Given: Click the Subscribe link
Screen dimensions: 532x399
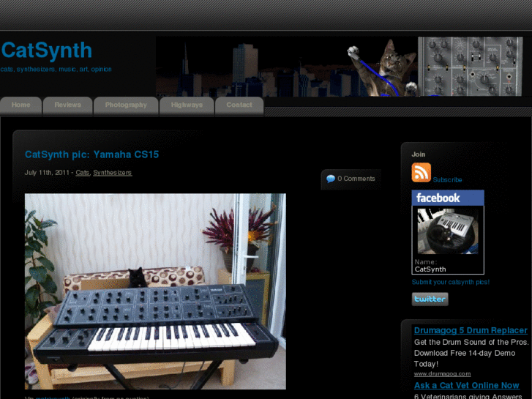Looking at the screenshot, I should 447,179.
